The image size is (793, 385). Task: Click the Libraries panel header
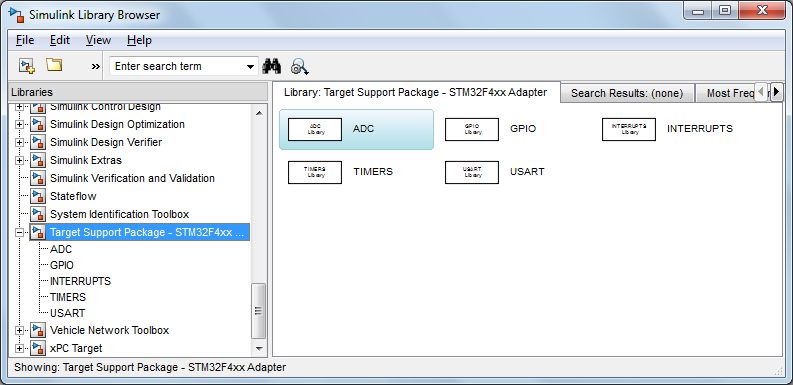click(138, 92)
